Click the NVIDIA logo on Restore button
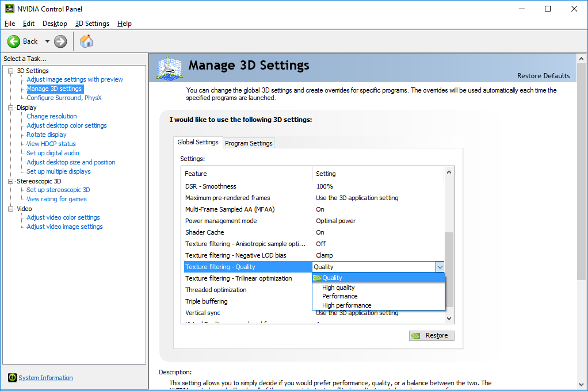 [415, 336]
